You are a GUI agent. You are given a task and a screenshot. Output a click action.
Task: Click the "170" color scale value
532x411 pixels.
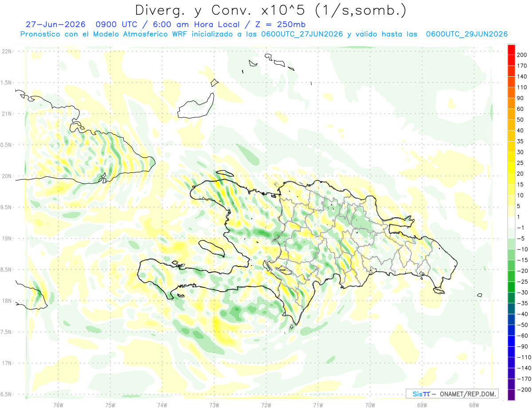pyautogui.click(x=521, y=66)
